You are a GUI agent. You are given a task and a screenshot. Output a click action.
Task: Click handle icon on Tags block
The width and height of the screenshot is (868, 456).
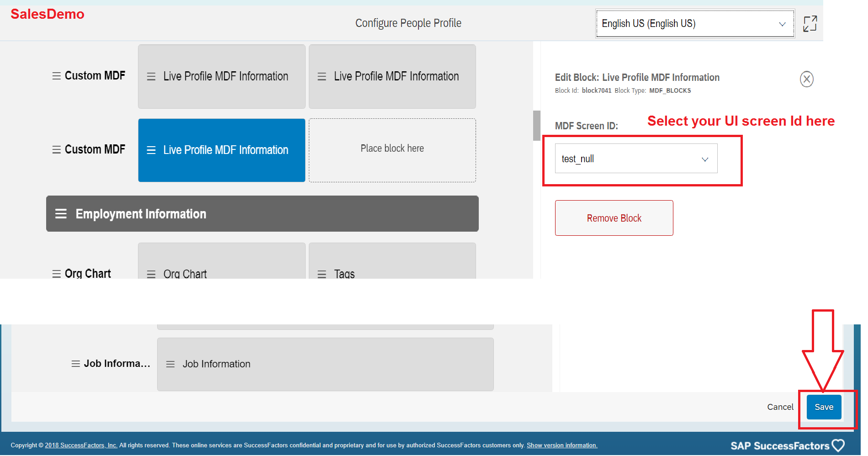[322, 274]
